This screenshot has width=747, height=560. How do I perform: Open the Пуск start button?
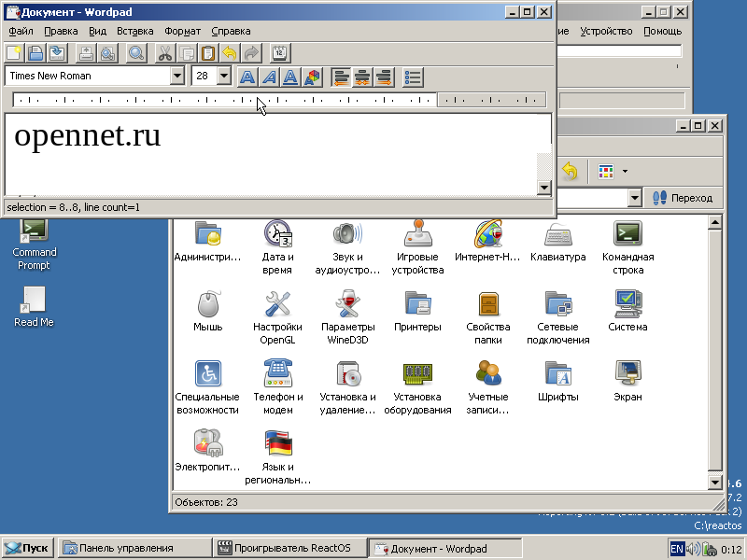(27, 548)
